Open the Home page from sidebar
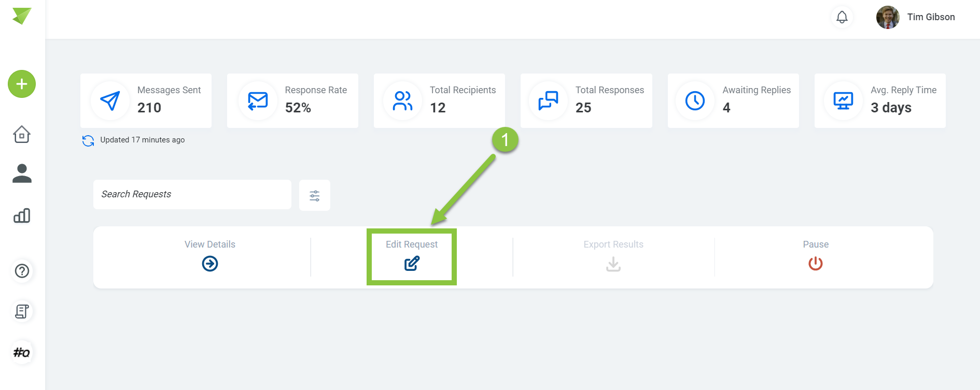The image size is (980, 390). coord(22,134)
